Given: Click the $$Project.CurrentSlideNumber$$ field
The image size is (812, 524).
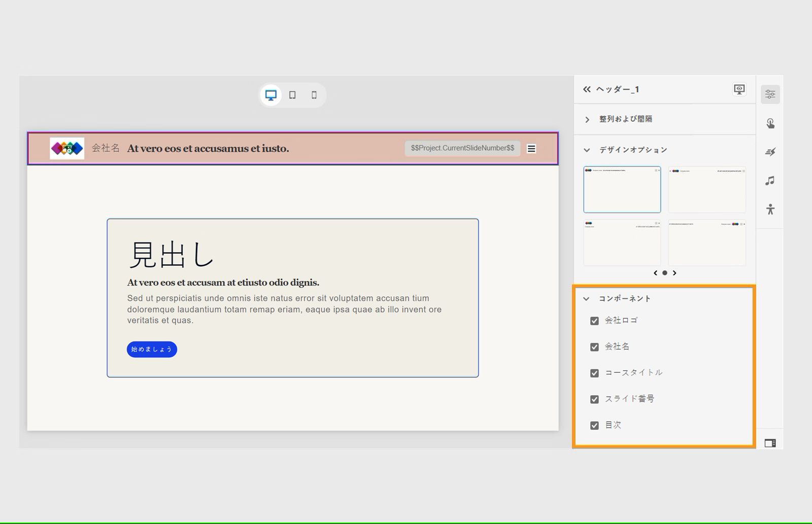Looking at the screenshot, I should tap(462, 148).
